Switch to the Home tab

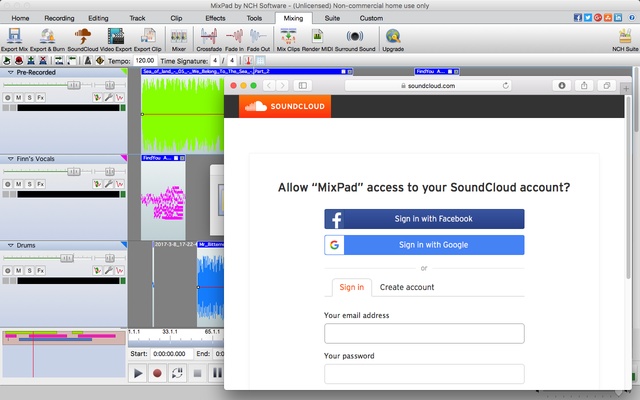tap(20, 18)
